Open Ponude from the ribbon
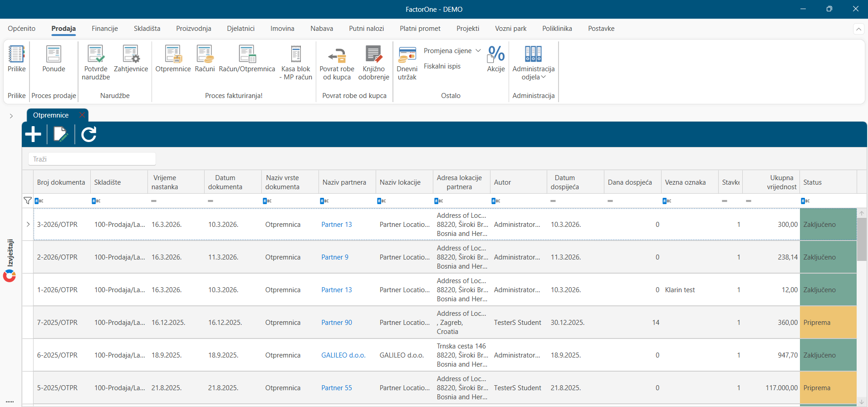 54,59
